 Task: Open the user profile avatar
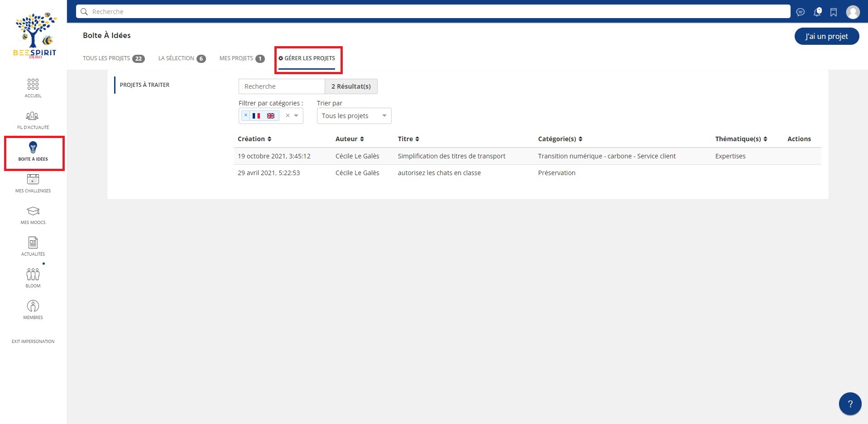(853, 12)
